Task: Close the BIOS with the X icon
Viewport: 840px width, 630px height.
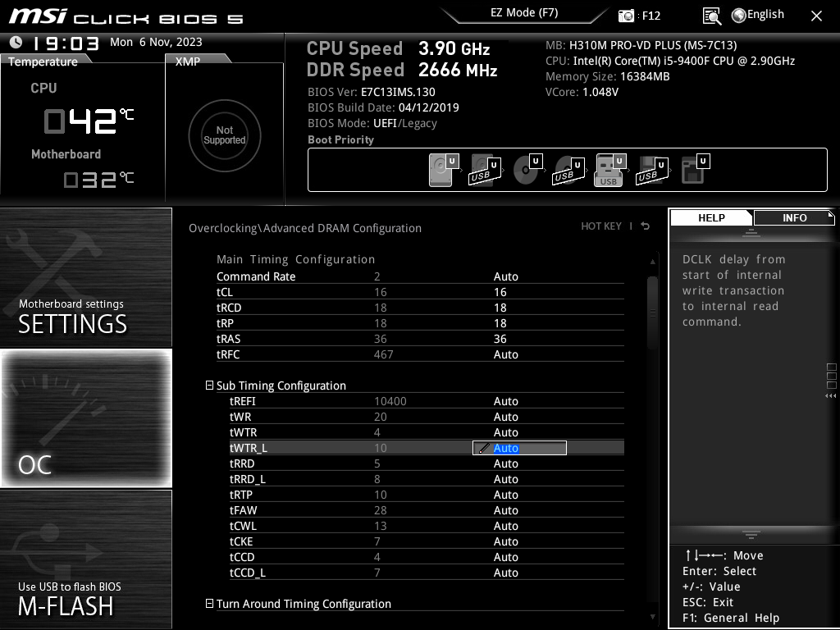Action: click(816, 16)
